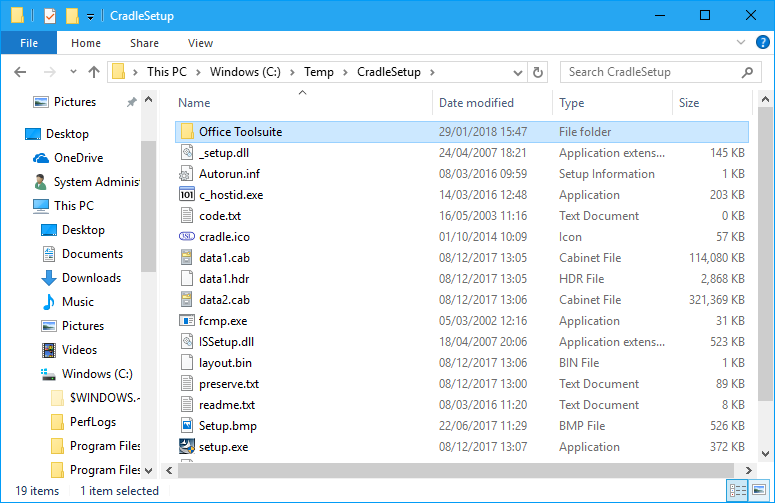Refresh the CradleSetup folder view
Image resolution: width=775 pixels, height=503 pixels.
538,73
